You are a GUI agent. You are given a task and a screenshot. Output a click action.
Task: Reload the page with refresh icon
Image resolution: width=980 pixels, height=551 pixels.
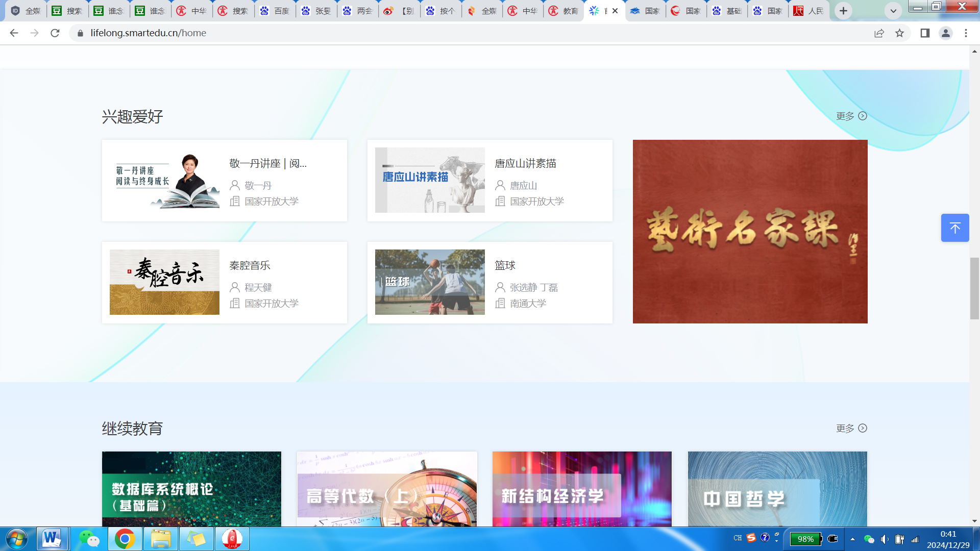pos(55,33)
